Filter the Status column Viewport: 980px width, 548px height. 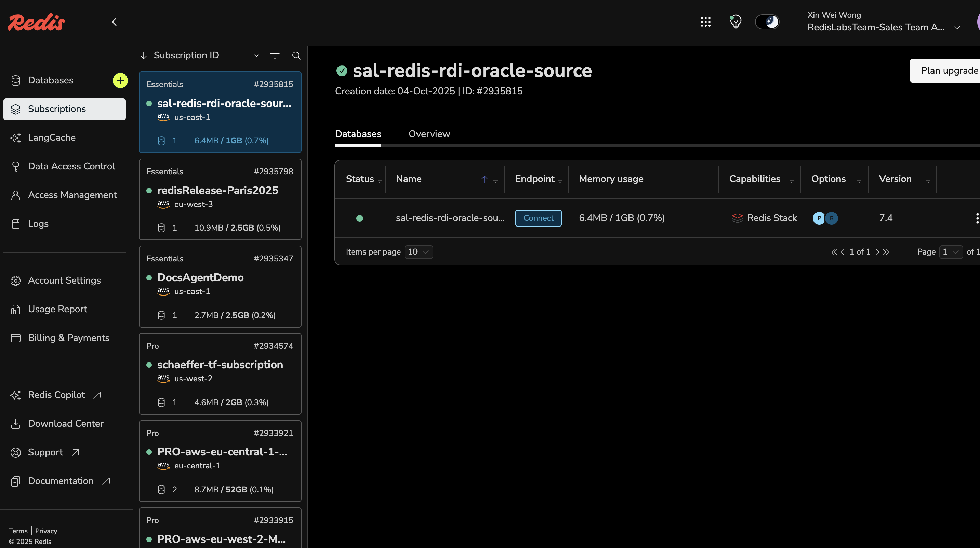click(x=379, y=180)
